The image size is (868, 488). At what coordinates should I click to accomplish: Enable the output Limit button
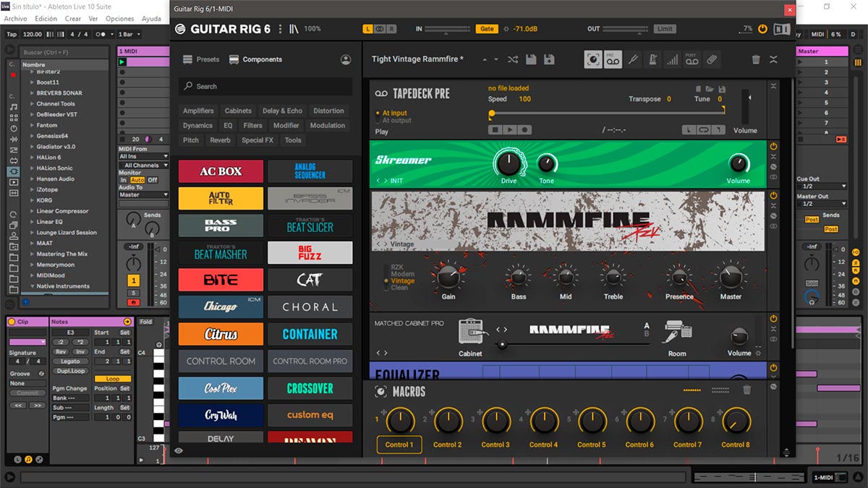coord(664,29)
